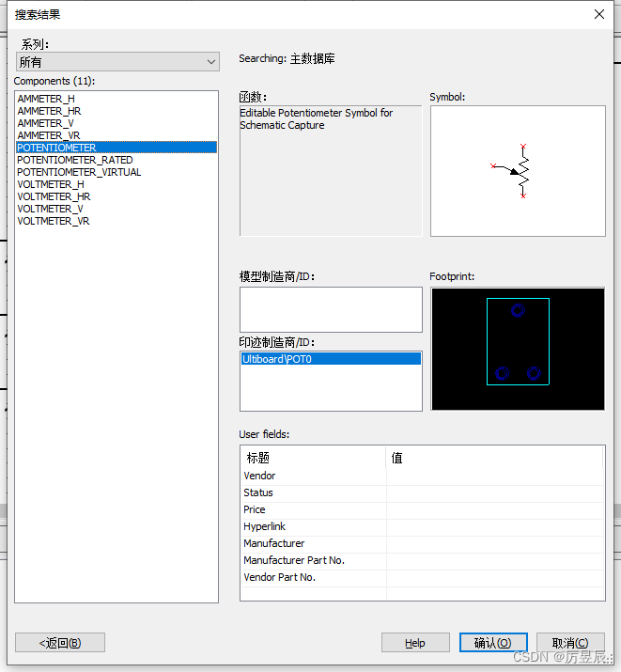
Task: Click the 模型制造商/ID list box
Action: point(331,309)
